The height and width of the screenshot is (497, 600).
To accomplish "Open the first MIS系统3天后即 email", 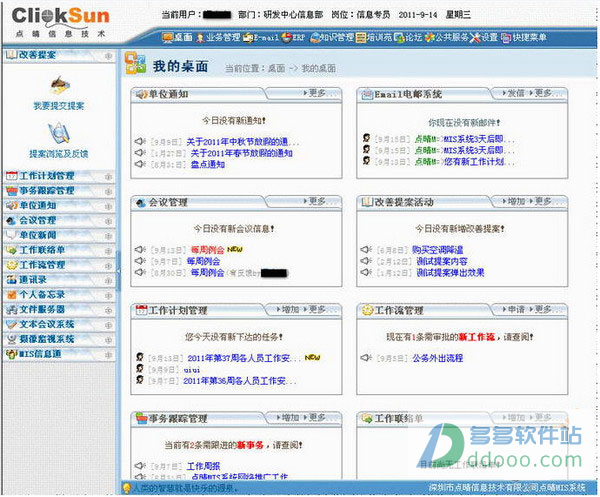I will point(465,139).
